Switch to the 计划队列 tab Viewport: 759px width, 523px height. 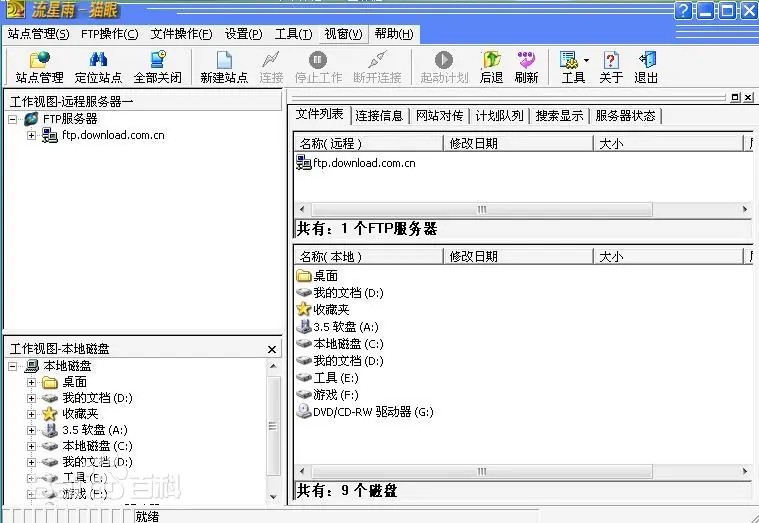pos(499,116)
